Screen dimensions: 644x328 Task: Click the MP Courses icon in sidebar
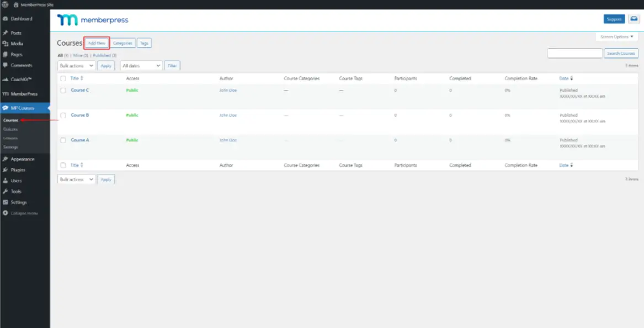(6, 108)
